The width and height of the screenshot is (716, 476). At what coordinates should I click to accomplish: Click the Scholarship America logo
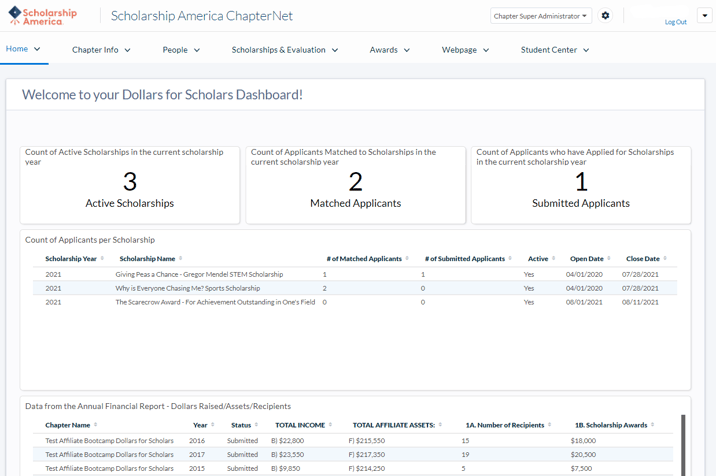click(42, 16)
